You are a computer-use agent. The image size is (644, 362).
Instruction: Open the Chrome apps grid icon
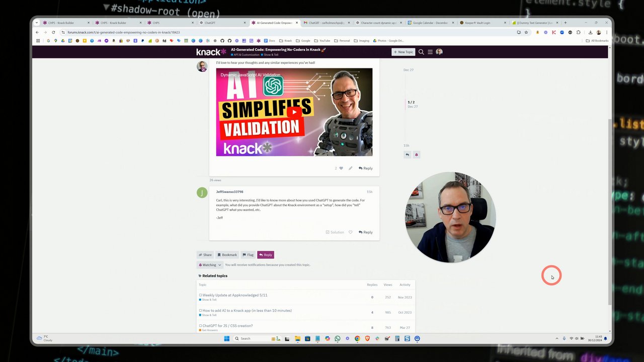[x=38, y=41]
